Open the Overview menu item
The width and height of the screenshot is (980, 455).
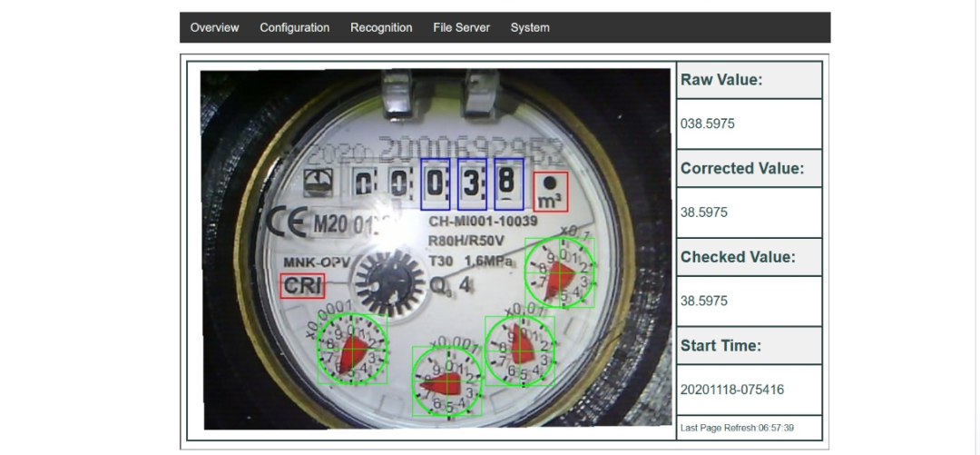[x=214, y=27]
